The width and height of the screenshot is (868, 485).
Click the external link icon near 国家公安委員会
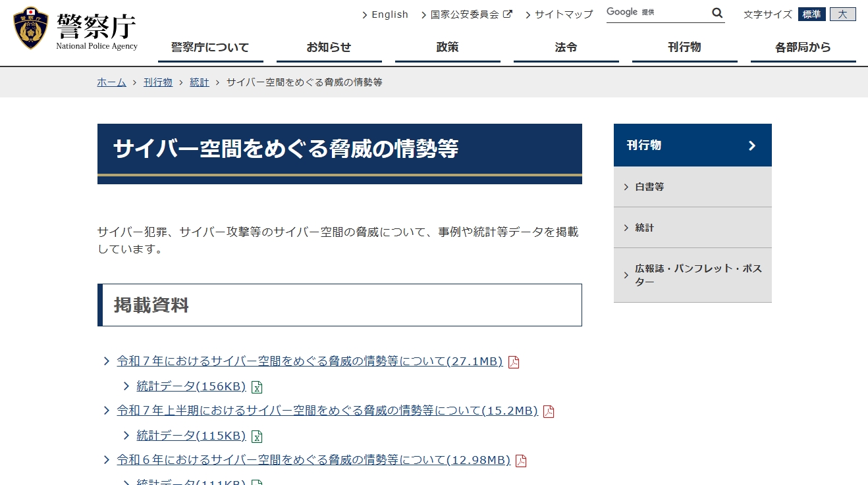click(x=507, y=13)
